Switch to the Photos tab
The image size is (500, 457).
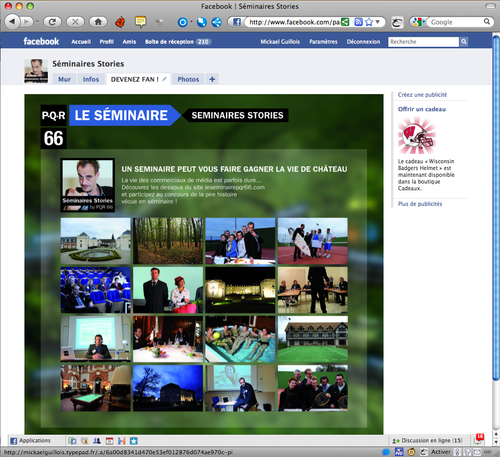point(188,79)
